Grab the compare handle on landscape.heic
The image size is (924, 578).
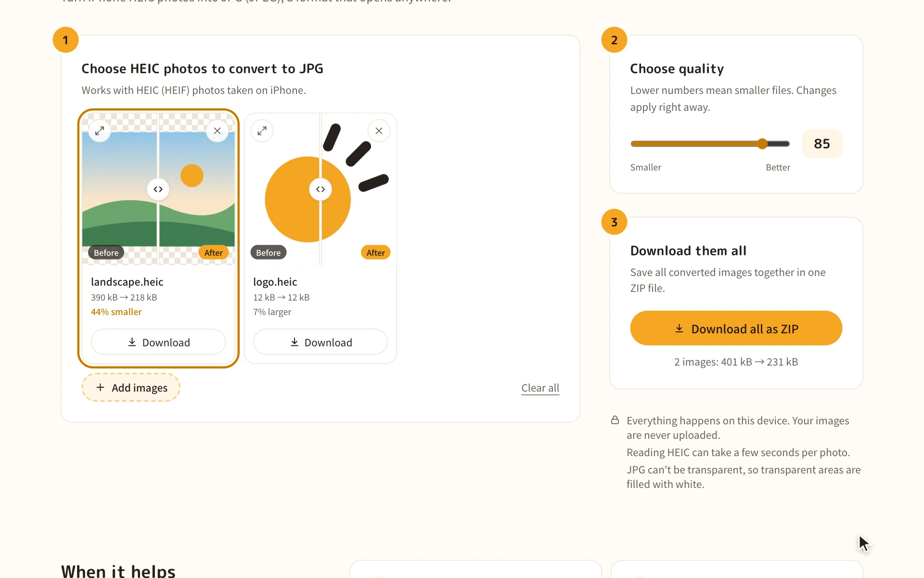pyautogui.click(x=158, y=189)
